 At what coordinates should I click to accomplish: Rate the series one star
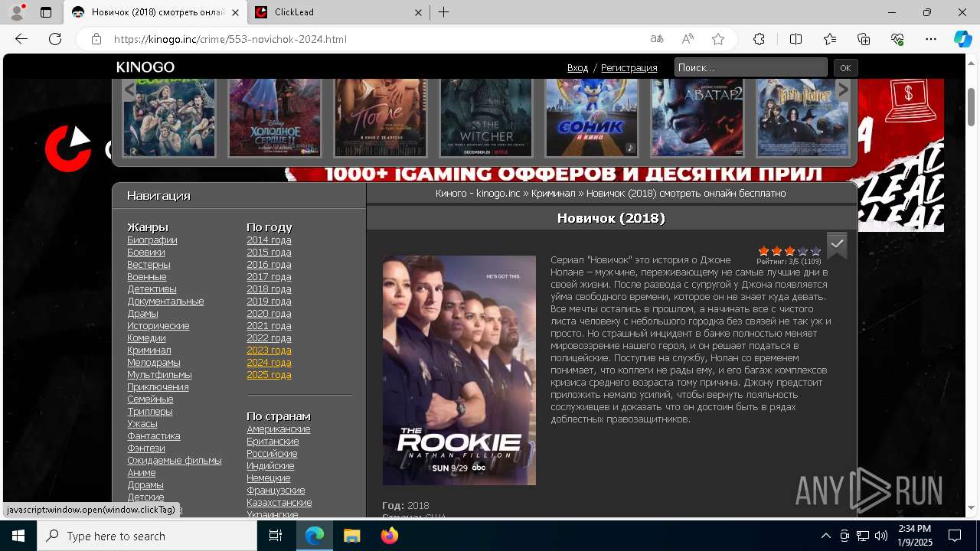tap(763, 251)
